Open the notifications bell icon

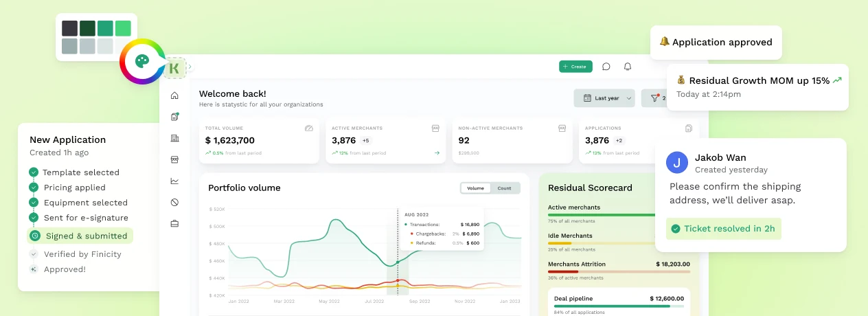coord(627,67)
